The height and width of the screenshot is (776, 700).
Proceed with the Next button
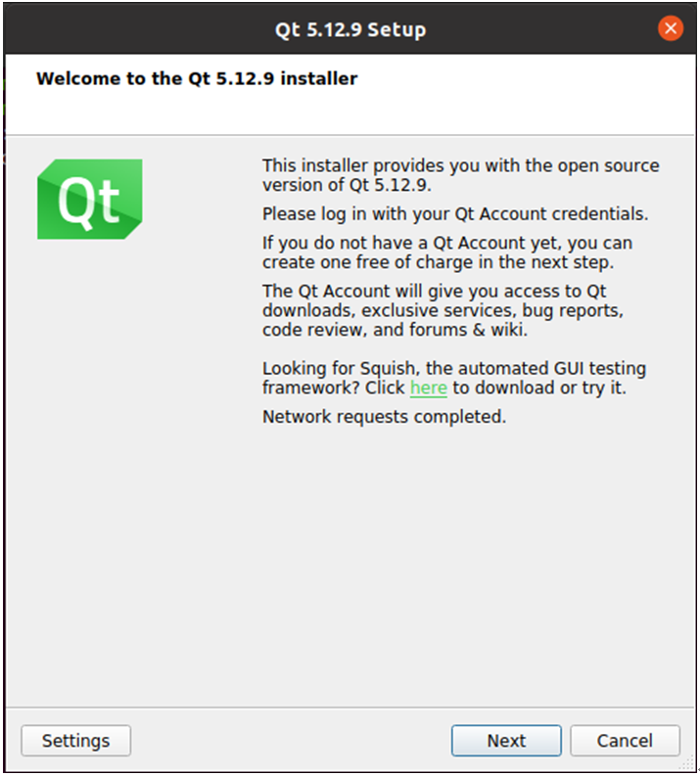click(506, 741)
